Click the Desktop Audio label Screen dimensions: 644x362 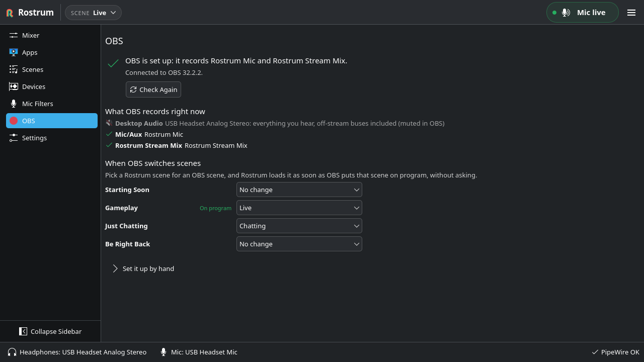(139, 123)
